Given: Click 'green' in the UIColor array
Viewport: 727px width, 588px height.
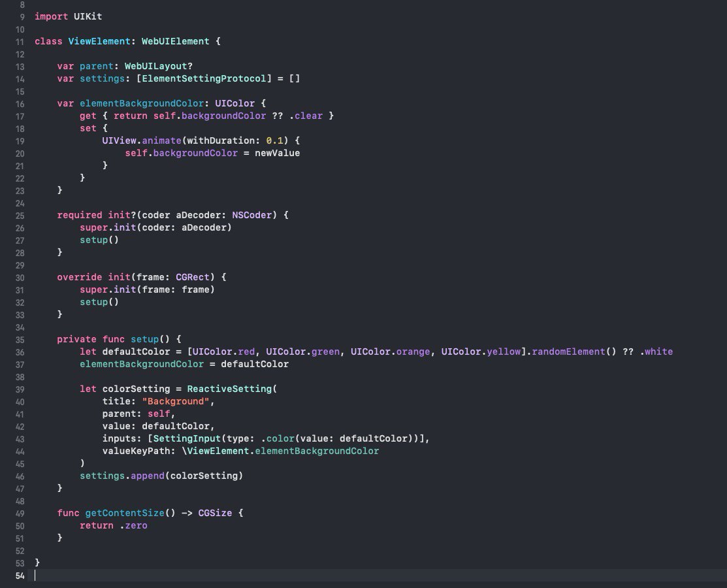Looking at the screenshot, I should pos(325,352).
